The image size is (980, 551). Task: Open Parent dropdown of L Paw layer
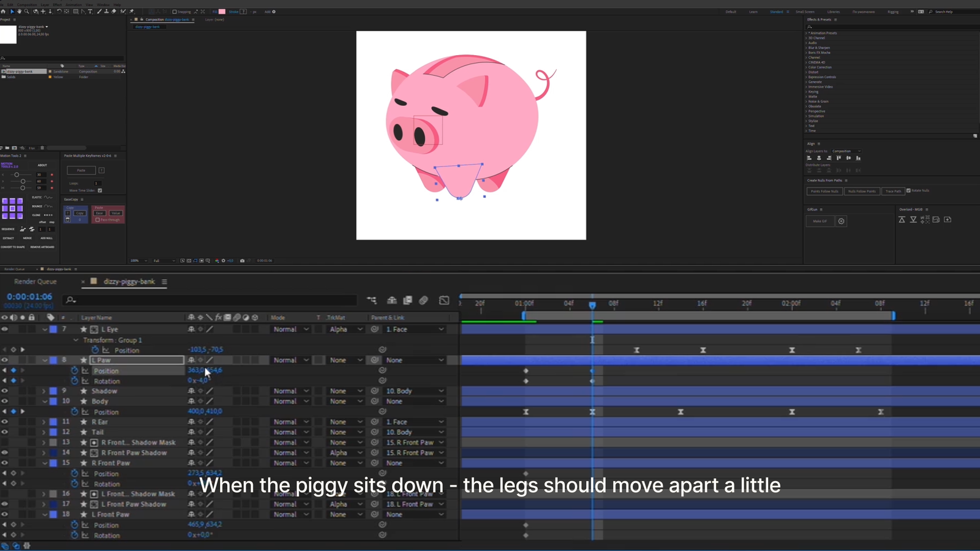click(415, 360)
